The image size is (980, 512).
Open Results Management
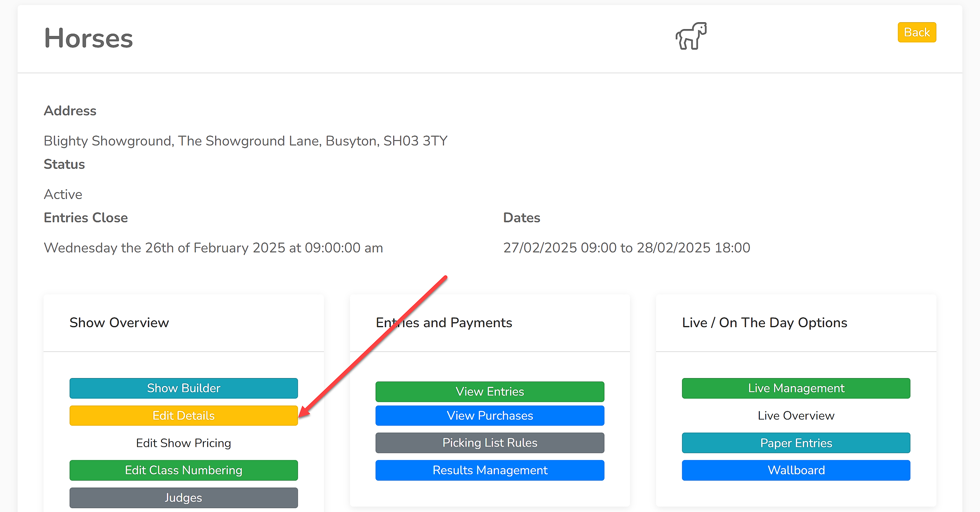coord(490,470)
